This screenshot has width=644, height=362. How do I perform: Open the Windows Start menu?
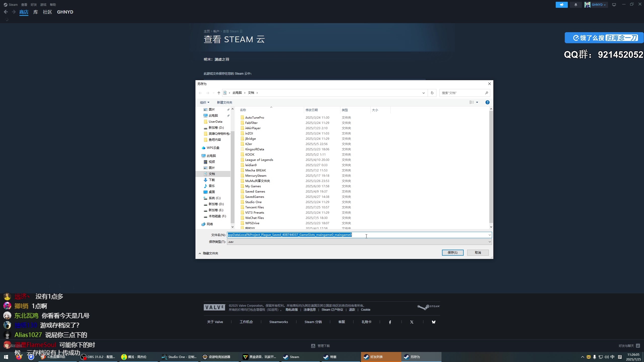tap(6, 357)
